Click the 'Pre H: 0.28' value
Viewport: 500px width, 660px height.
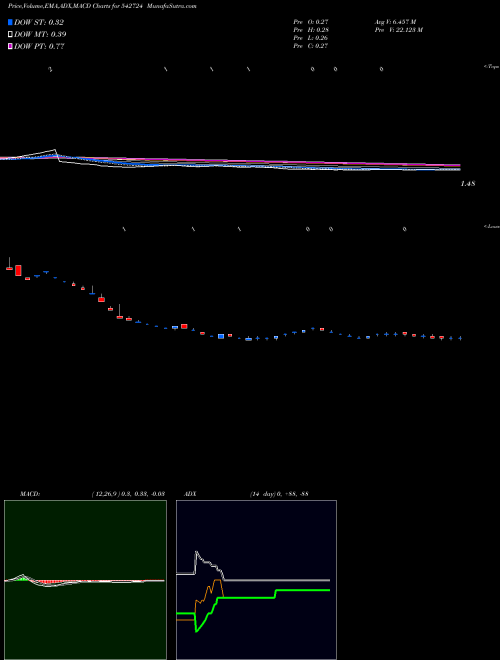(311, 30)
